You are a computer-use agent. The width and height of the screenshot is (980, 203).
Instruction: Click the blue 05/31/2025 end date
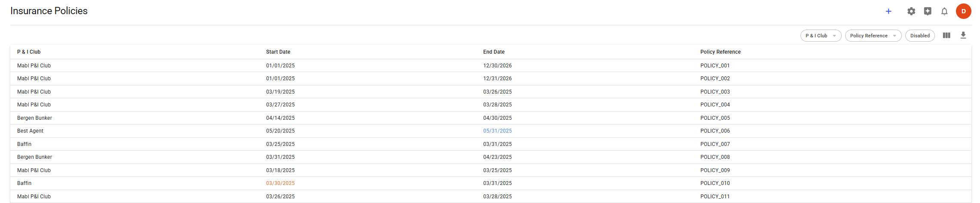pyautogui.click(x=497, y=131)
